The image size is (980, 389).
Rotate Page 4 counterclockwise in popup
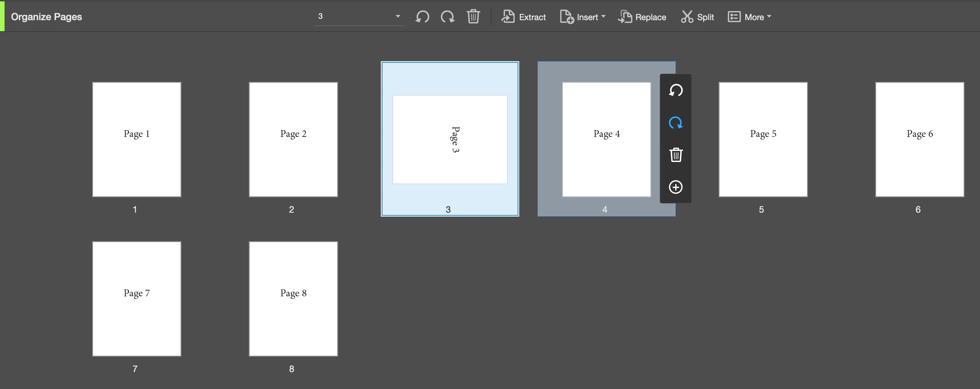pos(676,91)
